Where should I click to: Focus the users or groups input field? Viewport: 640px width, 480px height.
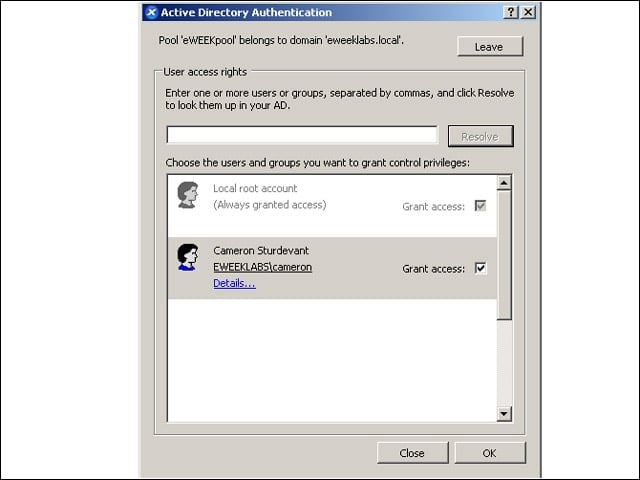[x=302, y=135]
